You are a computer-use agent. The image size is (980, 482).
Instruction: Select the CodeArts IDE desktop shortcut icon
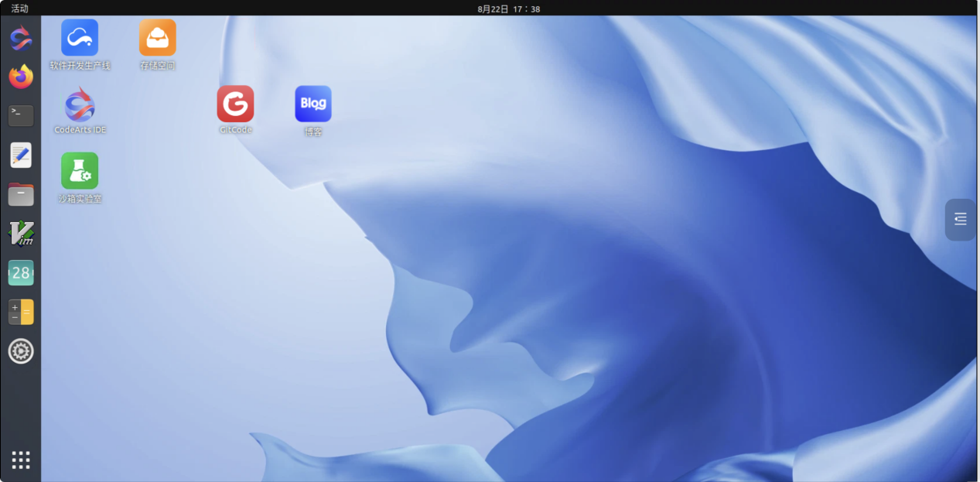coord(80,104)
